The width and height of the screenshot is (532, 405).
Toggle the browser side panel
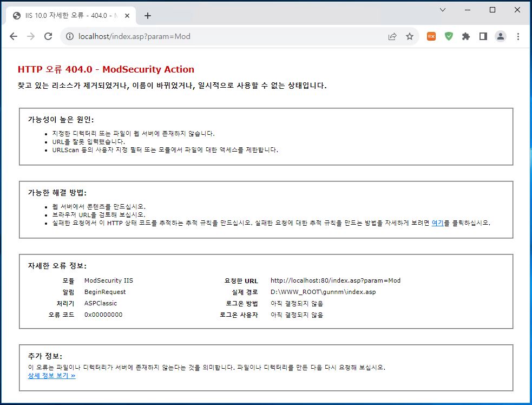click(x=483, y=36)
